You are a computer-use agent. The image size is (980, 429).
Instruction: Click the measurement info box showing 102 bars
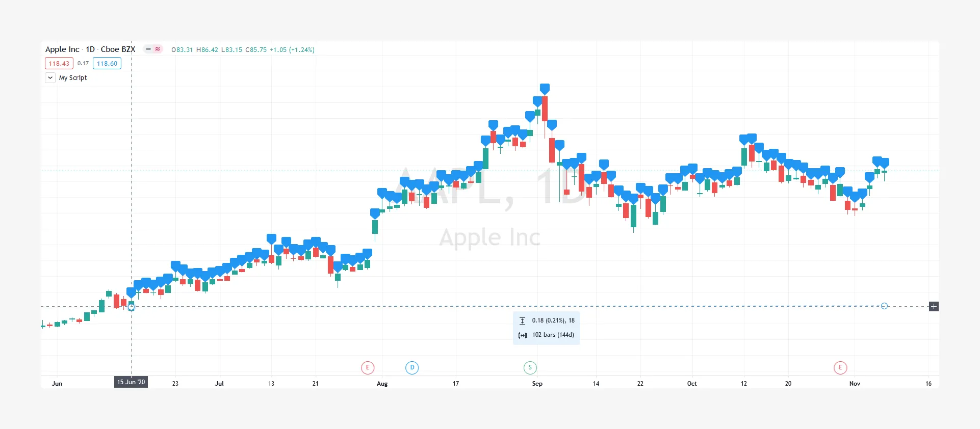point(546,328)
